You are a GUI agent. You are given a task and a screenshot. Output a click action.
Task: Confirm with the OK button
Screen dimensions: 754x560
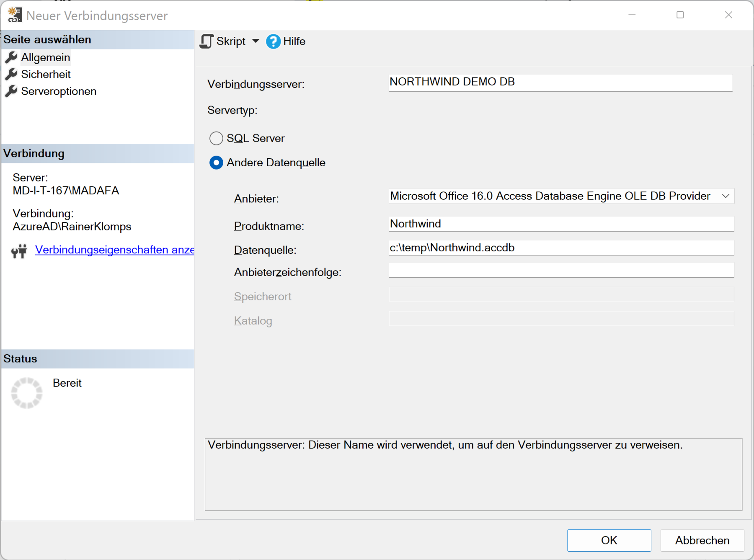coord(609,540)
